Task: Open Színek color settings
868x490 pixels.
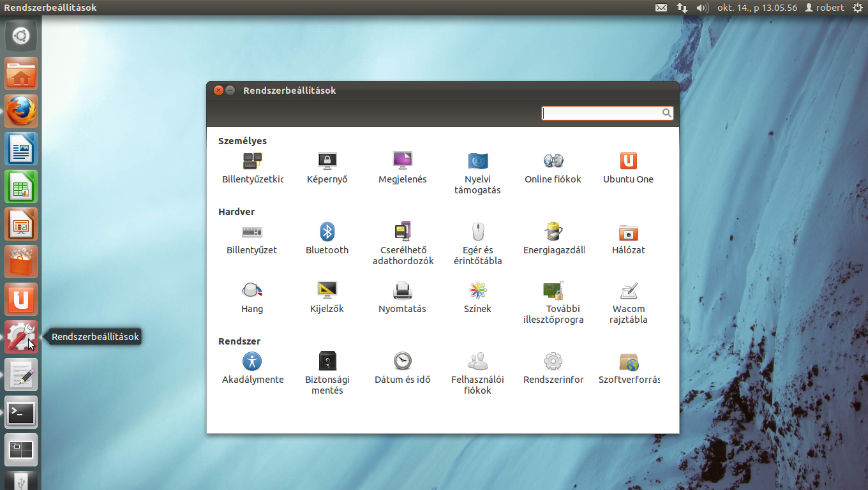Action: [x=477, y=297]
